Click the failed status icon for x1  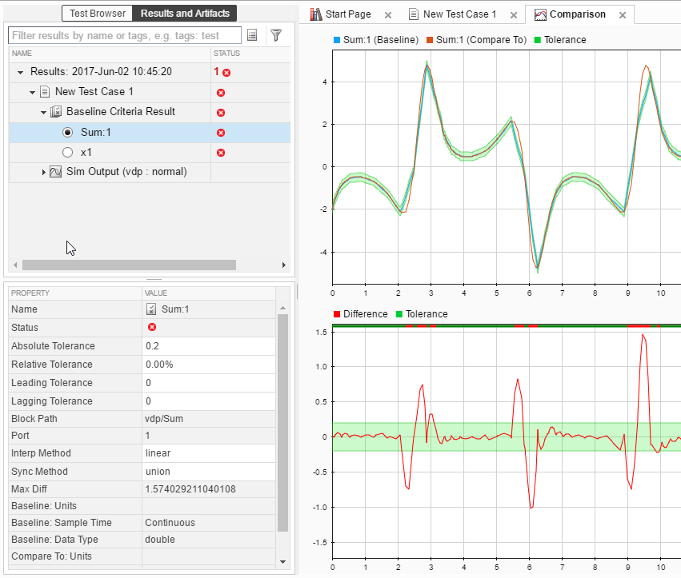click(221, 152)
